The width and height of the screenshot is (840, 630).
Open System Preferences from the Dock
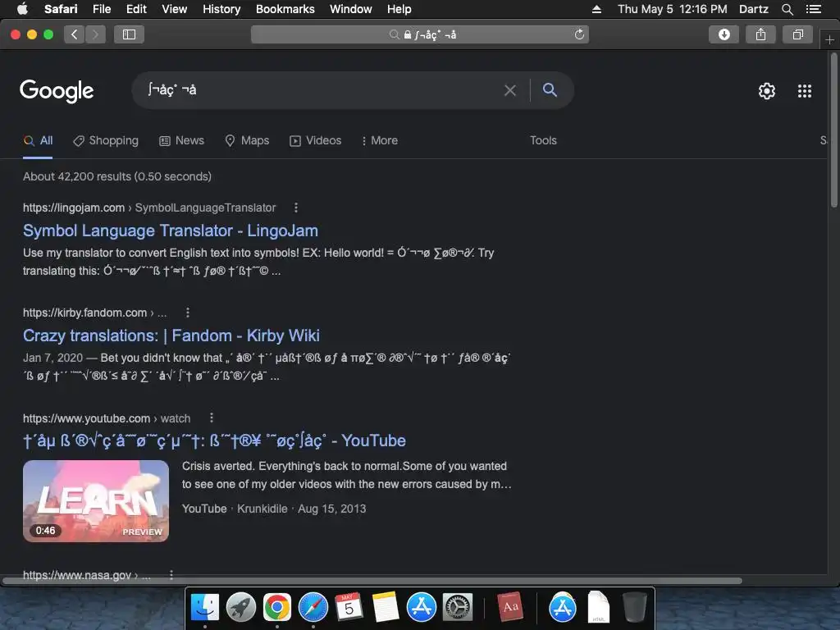point(458,607)
